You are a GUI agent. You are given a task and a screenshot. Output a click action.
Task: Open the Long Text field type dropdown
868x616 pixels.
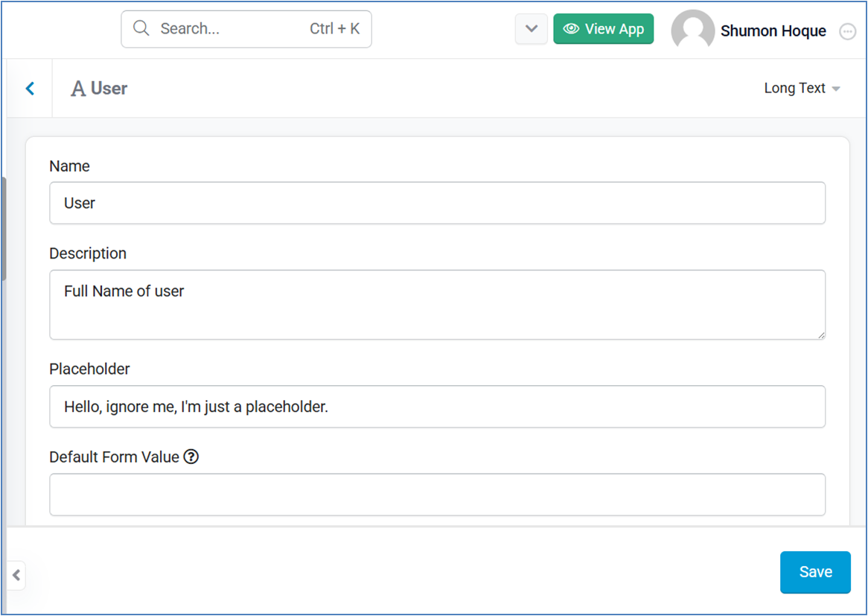tap(802, 88)
